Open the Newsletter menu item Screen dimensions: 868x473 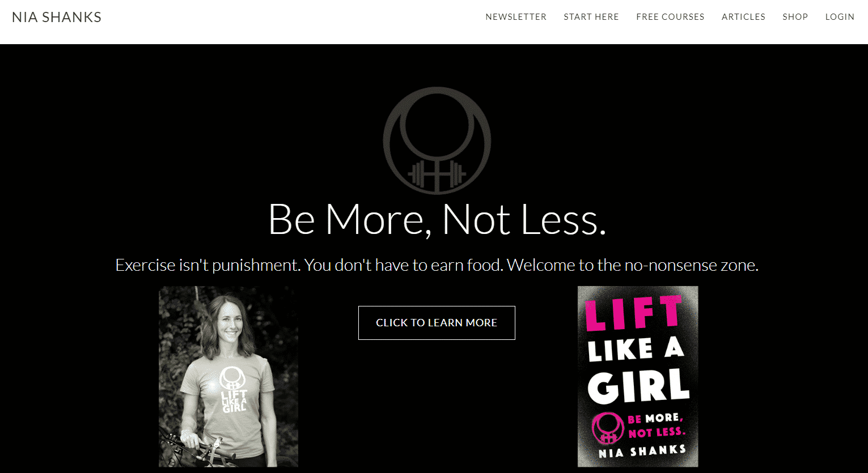(x=516, y=17)
